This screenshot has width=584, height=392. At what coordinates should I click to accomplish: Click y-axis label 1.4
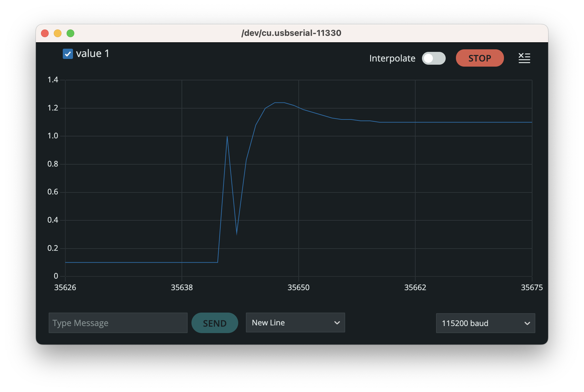point(53,80)
